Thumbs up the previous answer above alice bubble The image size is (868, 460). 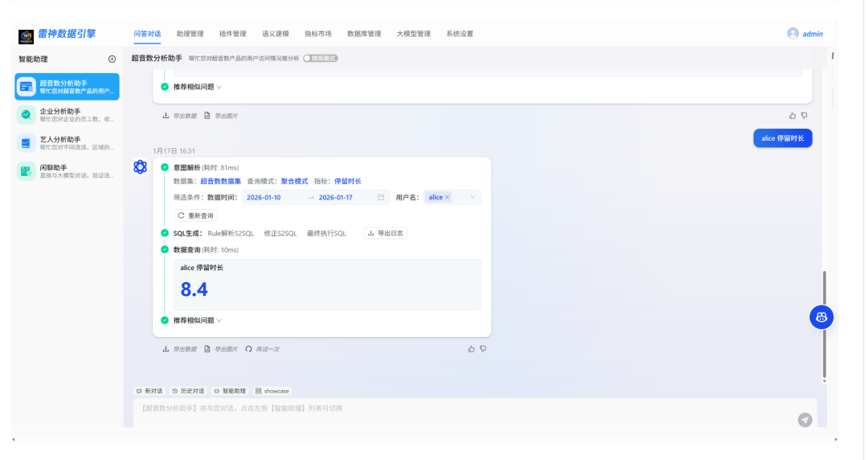pyautogui.click(x=792, y=116)
